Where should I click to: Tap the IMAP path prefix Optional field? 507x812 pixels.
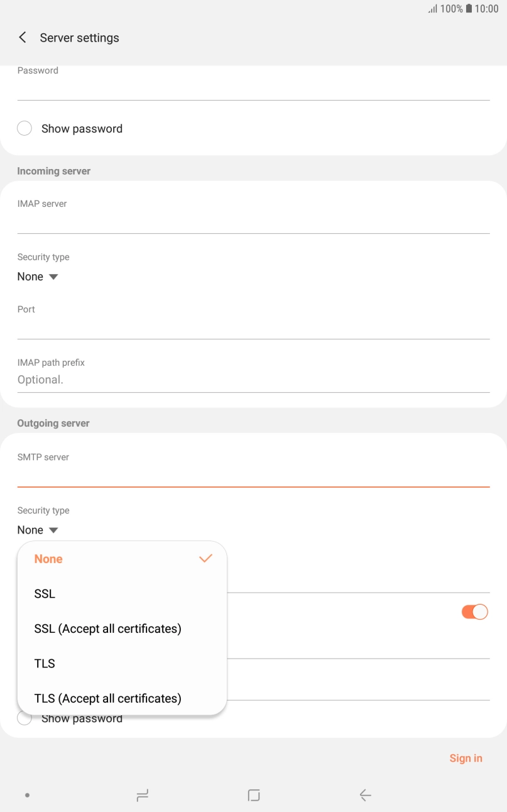click(x=253, y=380)
